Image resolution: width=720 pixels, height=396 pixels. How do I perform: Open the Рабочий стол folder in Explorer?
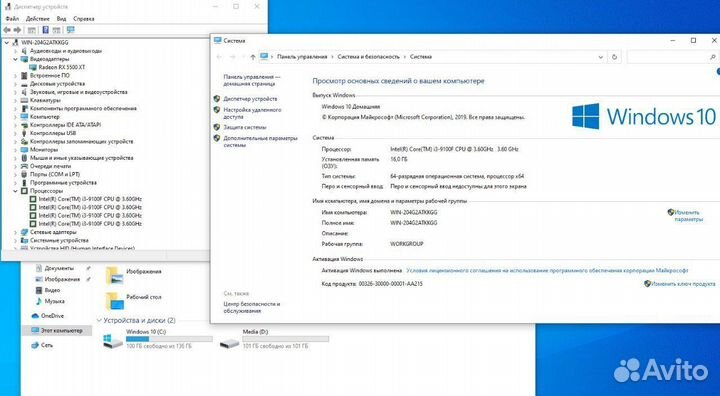pos(134,301)
